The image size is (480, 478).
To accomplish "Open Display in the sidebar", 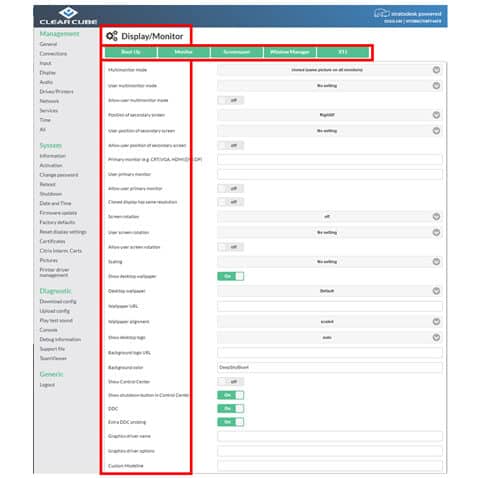I will click(48, 73).
